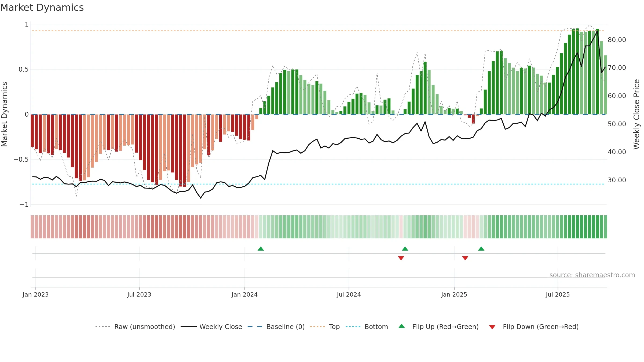The height and width of the screenshot is (362, 644).
Task: Click the Jul 2023 x-axis label
Action: (x=139, y=294)
